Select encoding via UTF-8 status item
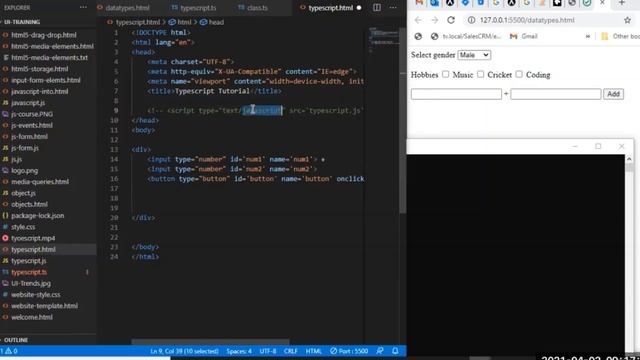This screenshot has height=360, width=640. 268,351
